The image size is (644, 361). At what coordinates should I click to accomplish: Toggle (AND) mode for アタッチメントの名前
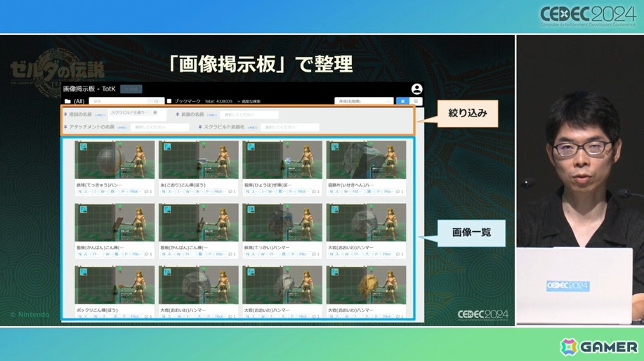point(122,128)
